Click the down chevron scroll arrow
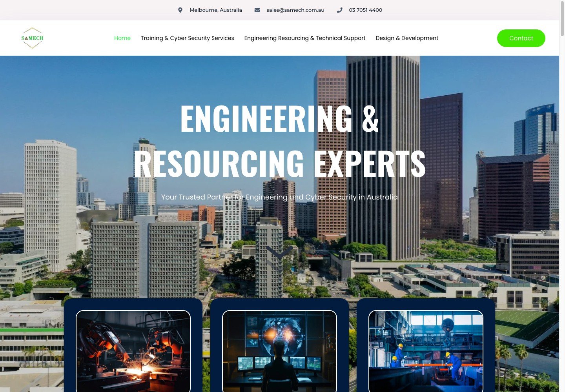The image size is (565, 392). tap(279, 252)
